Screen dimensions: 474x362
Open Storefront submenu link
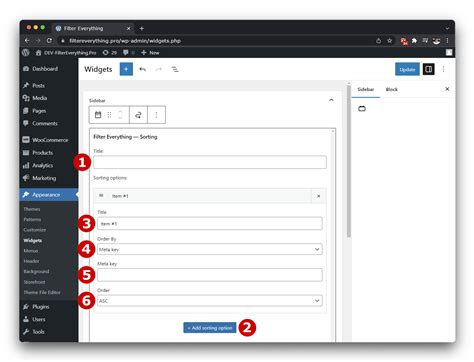(x=34, y=282)
